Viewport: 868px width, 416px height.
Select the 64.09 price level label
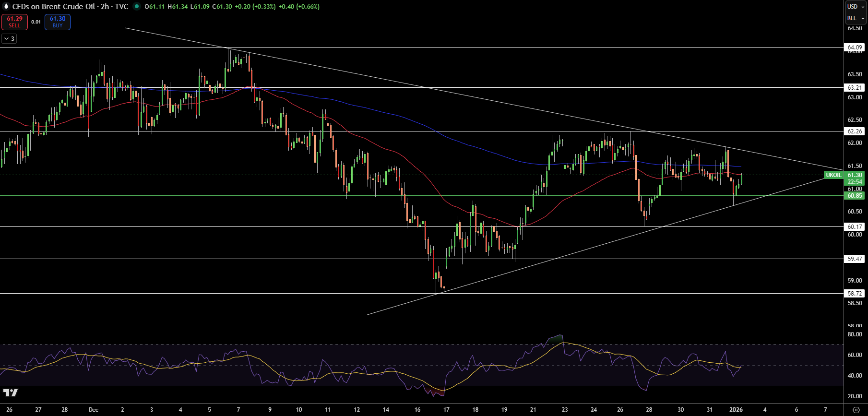pyautogui.click(x=855, y=48)
